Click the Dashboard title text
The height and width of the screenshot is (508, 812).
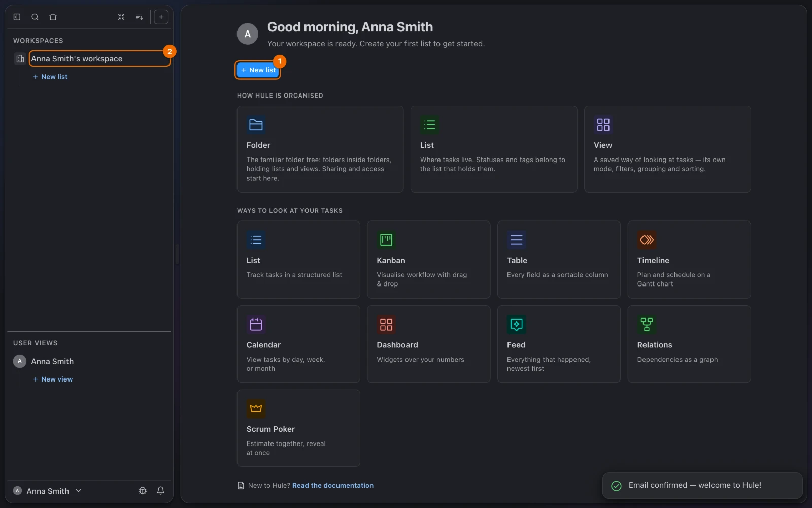397,345
